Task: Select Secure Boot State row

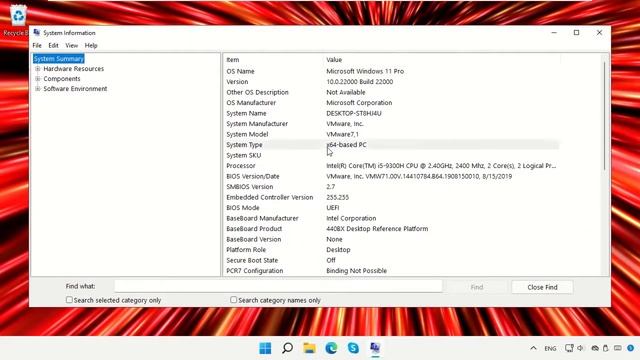Action: [x=392, y=260]
